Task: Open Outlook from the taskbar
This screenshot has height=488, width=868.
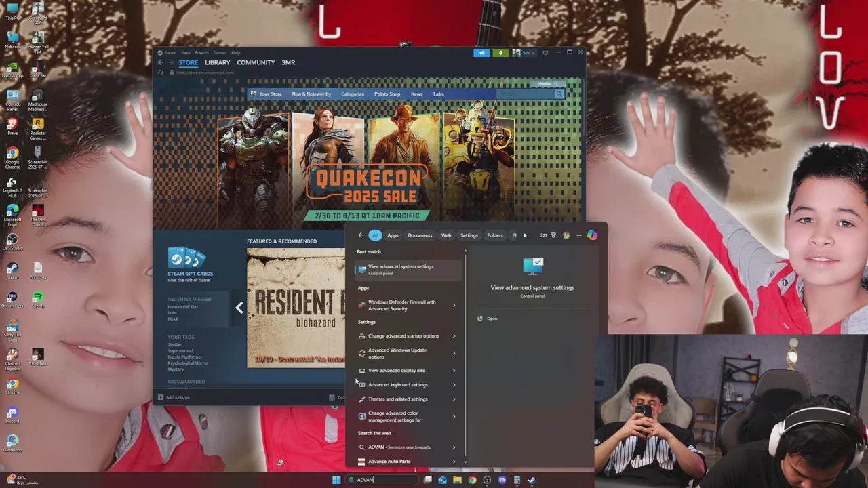Action: [x=442, y=480]
